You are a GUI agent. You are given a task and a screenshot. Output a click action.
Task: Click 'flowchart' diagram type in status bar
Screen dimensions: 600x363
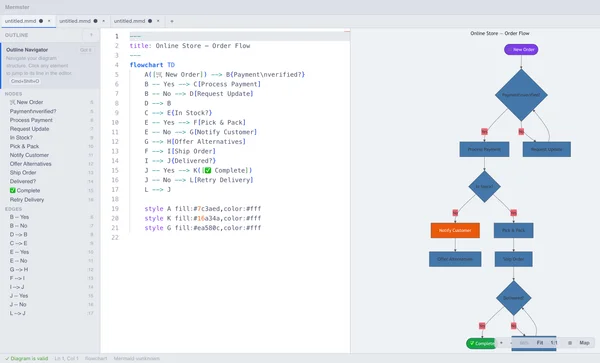coord(96,358)
